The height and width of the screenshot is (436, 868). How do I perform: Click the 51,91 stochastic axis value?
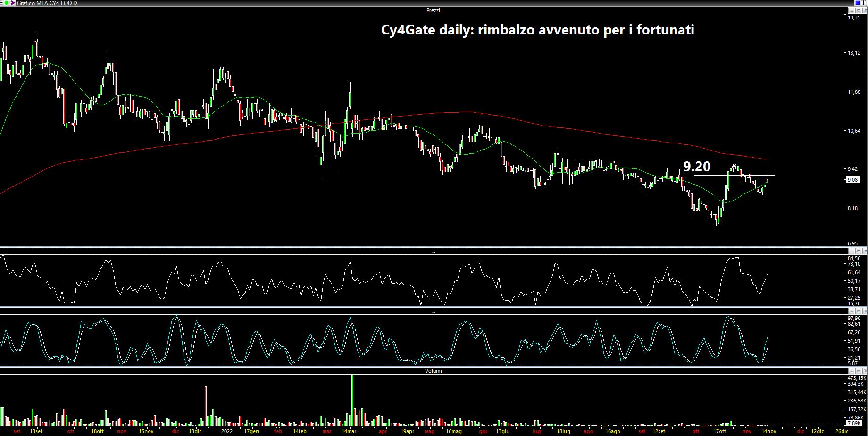(x=854, y=341)
